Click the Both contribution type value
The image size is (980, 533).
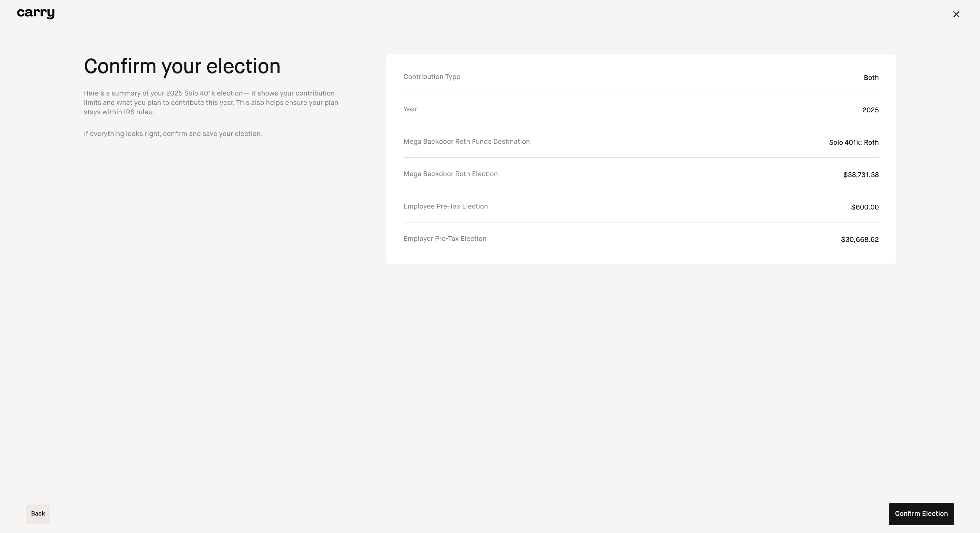coord(870,78)
